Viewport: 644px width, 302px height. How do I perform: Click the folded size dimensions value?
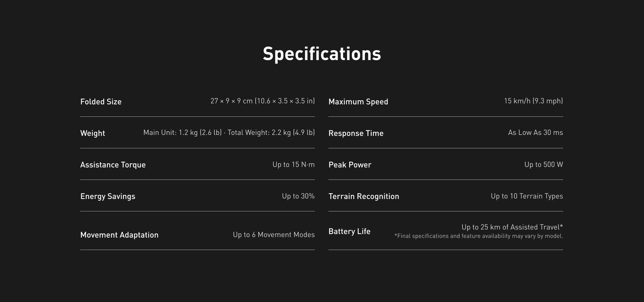pyautogui.click(x=263, y=101)
